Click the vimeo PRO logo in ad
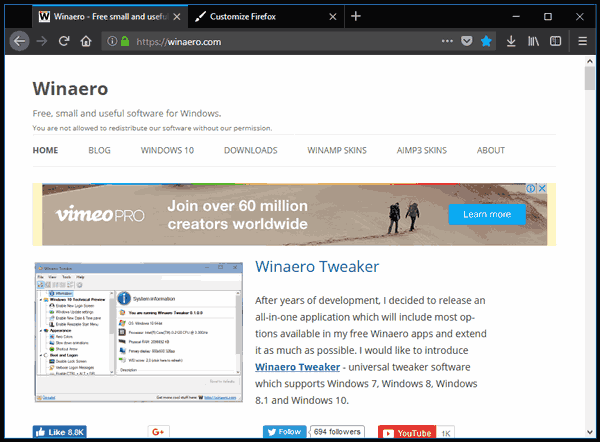The image size is (600, 442). click(x=100, y=214)
